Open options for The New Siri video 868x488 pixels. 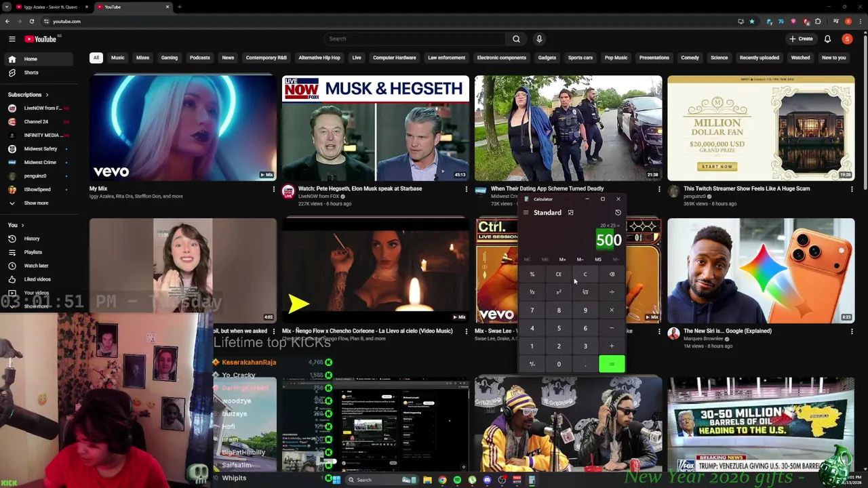point(852,332)
